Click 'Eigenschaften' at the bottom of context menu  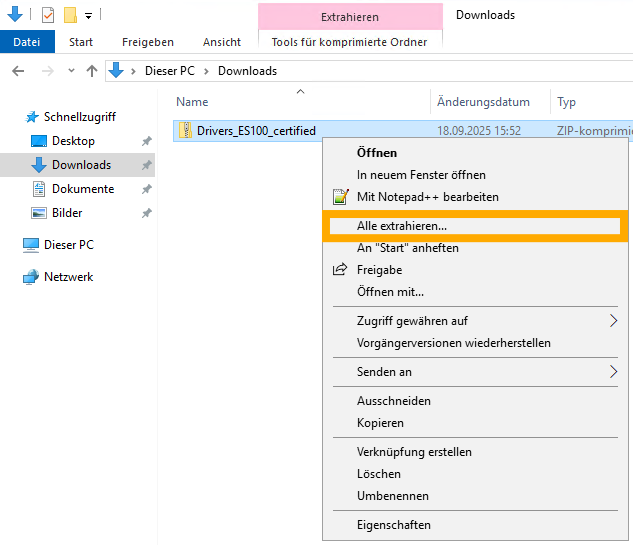[x=393, y=525]
